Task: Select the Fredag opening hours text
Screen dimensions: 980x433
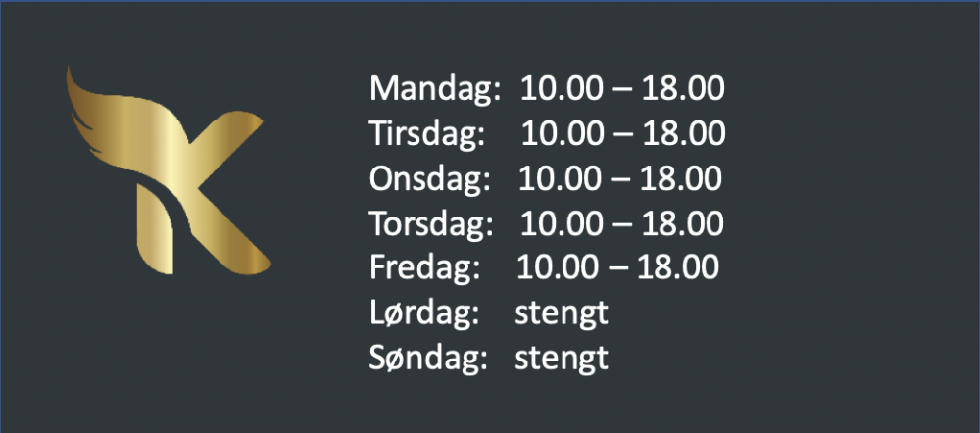Action: pyautogui.click(x=618, y=267)
